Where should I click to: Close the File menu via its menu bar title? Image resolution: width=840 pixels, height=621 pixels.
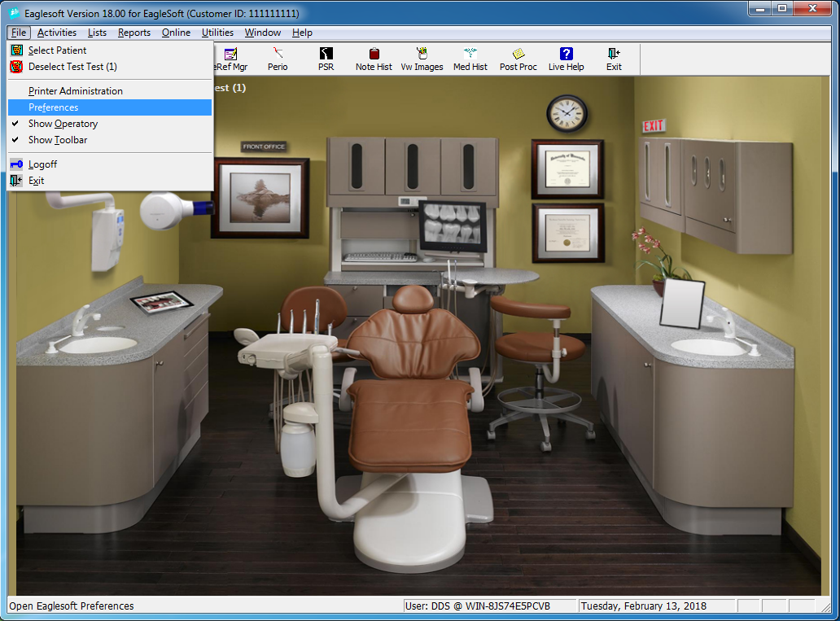pos(19,33)
